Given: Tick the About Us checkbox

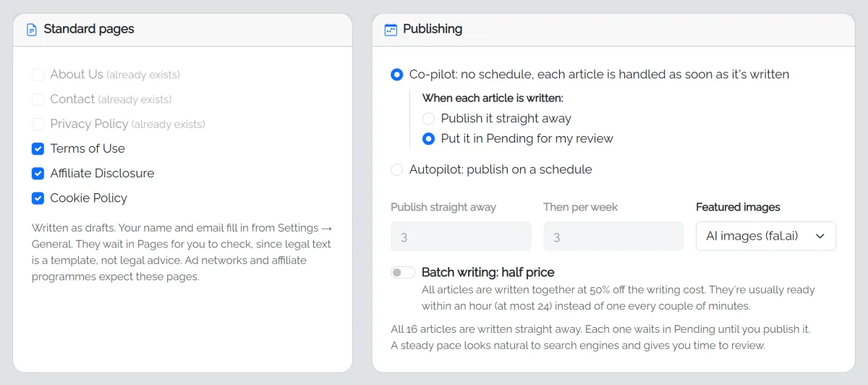Looking at the screenshot, I should click(x=38, y=75).
